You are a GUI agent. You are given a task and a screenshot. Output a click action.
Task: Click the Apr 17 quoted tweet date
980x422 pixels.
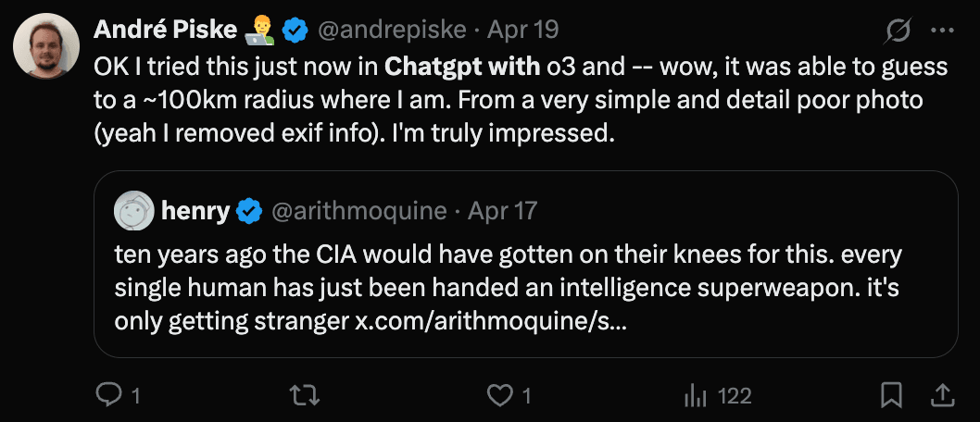pyautogui.click(x=503, y=212)
